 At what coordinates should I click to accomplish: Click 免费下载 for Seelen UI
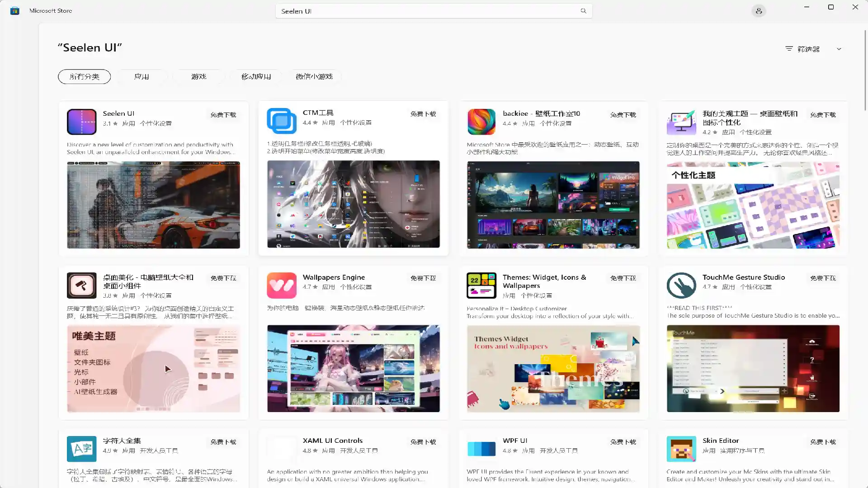tap(222, 115)
